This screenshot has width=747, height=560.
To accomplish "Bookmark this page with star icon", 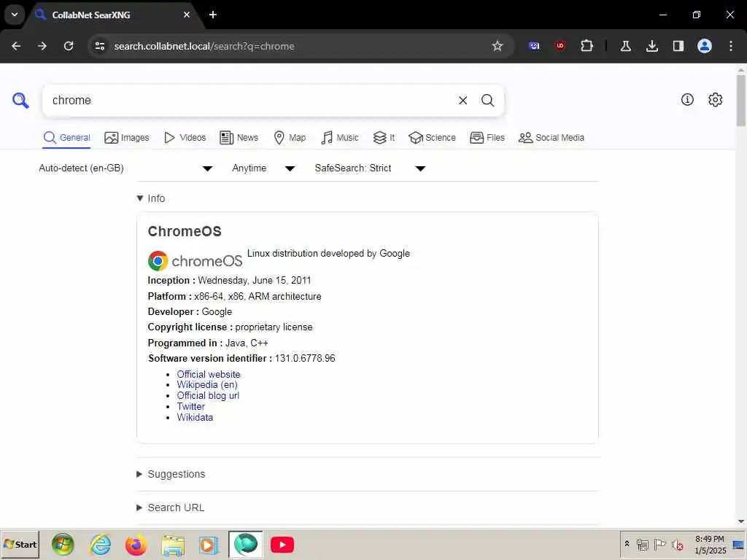I will click(498, 46).
